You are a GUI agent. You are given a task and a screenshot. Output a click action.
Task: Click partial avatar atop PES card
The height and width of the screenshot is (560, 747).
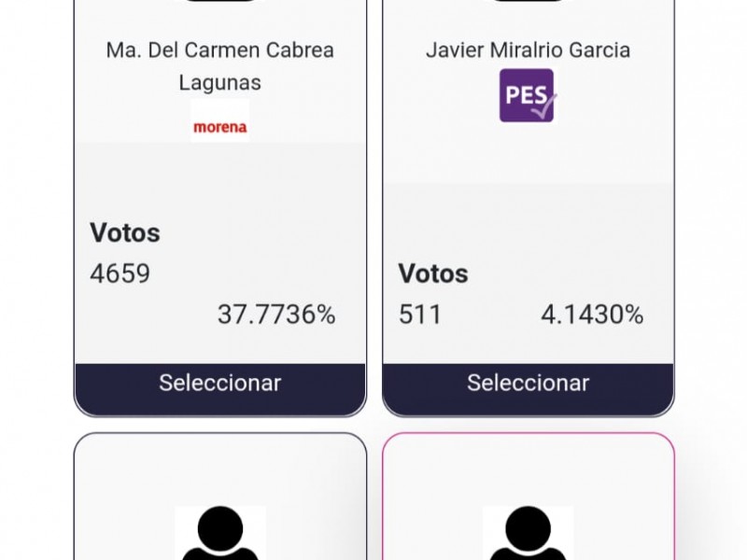pos(528,1)
